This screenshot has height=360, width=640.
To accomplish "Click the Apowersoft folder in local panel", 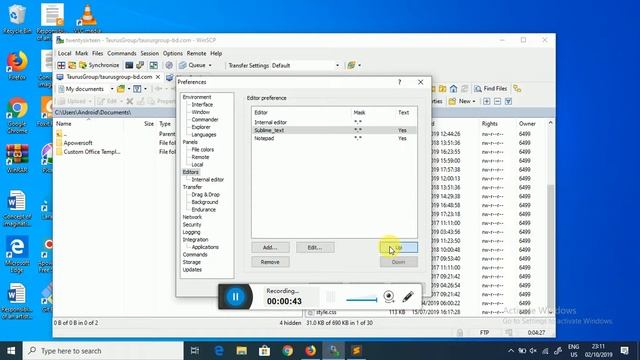I will [78, 143].
